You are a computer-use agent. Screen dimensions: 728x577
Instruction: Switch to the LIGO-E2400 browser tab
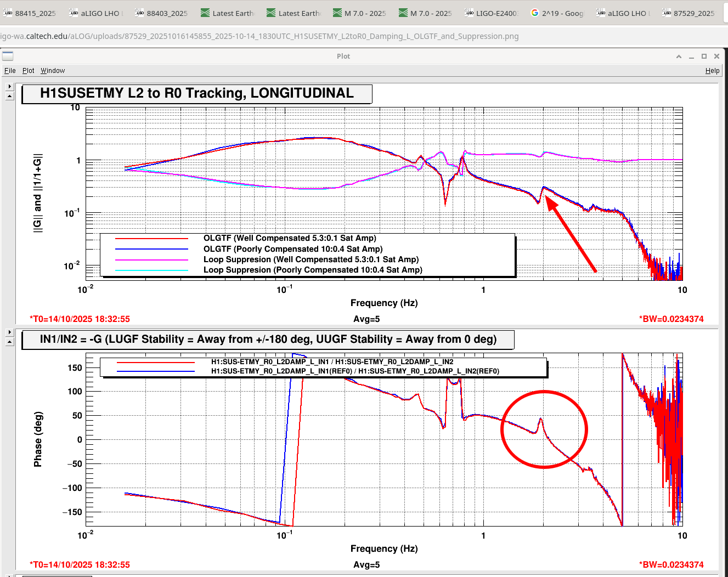[x=491, y=13]
